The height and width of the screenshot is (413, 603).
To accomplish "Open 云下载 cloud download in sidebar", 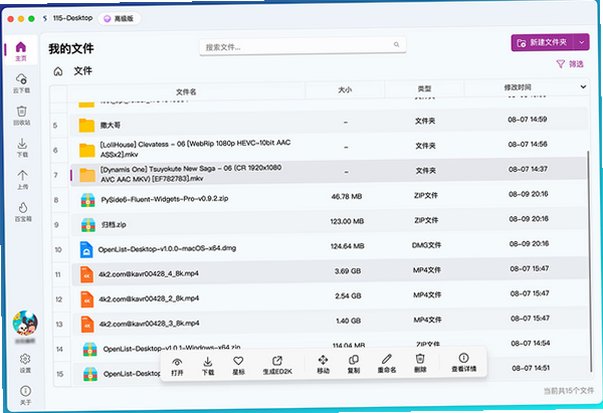I will (x=22, y=83).
